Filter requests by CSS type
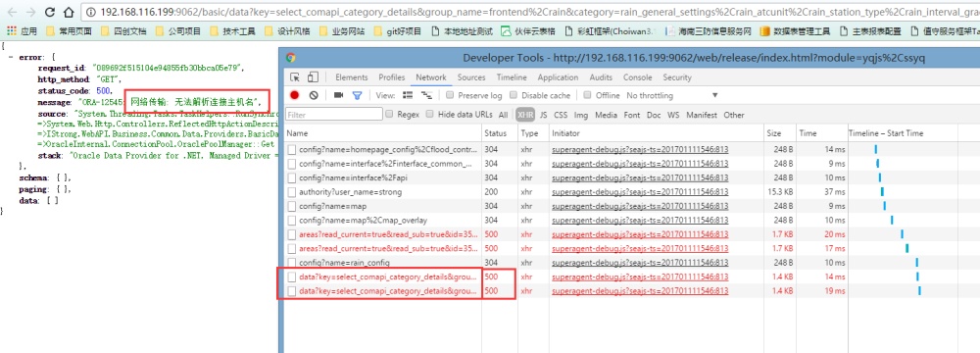 click(x=561, y=115)
